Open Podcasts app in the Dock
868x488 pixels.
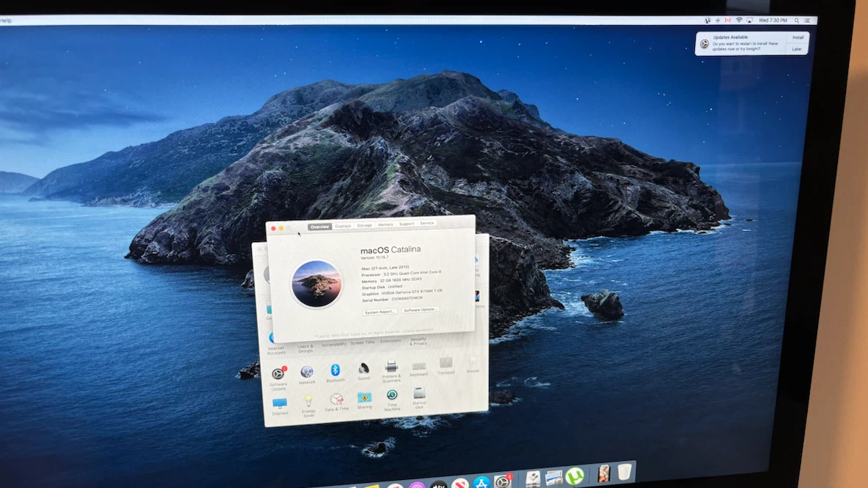(x=417, y=486)
